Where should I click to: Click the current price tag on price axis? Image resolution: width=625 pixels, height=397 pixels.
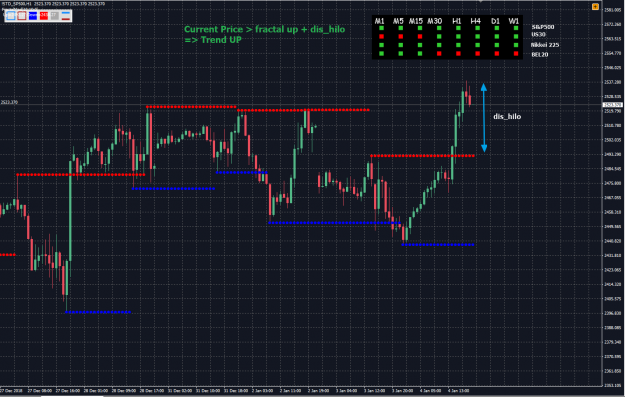612,105
